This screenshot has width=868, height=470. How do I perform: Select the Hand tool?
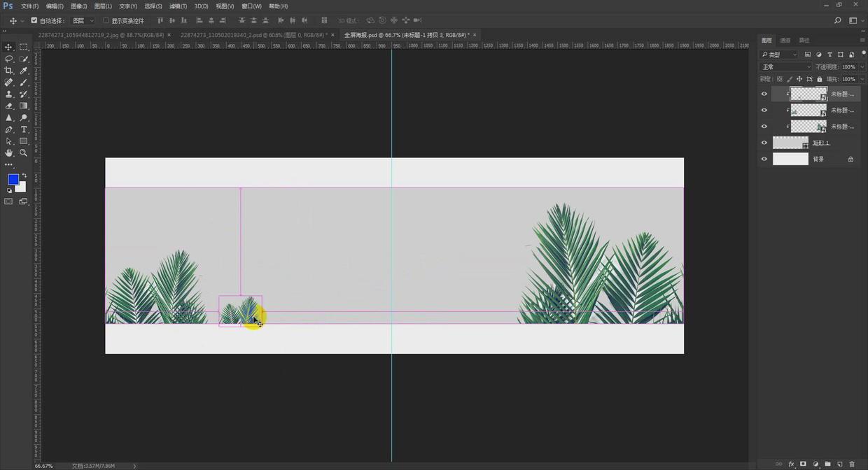click(8, 152)
